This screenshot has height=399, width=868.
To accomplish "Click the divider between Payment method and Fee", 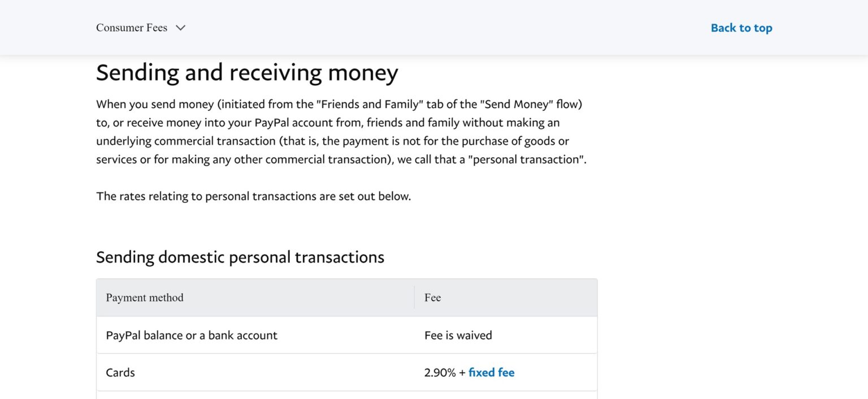I will [414, 297].
